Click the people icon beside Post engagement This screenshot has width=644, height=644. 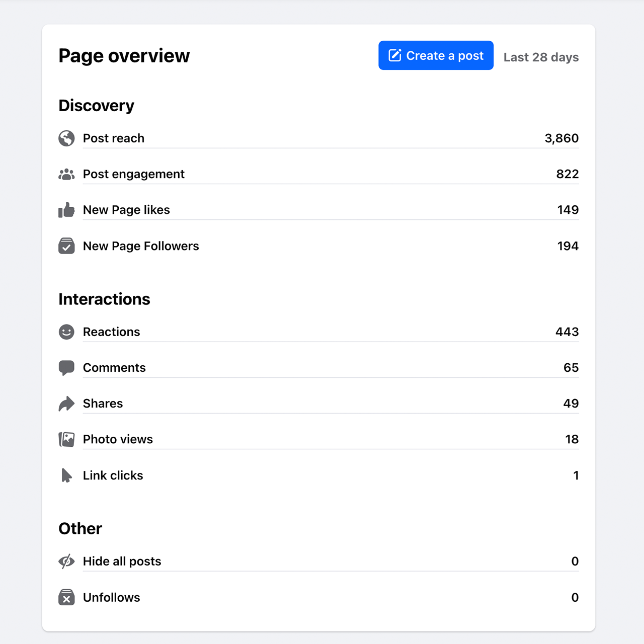point(66,174)
